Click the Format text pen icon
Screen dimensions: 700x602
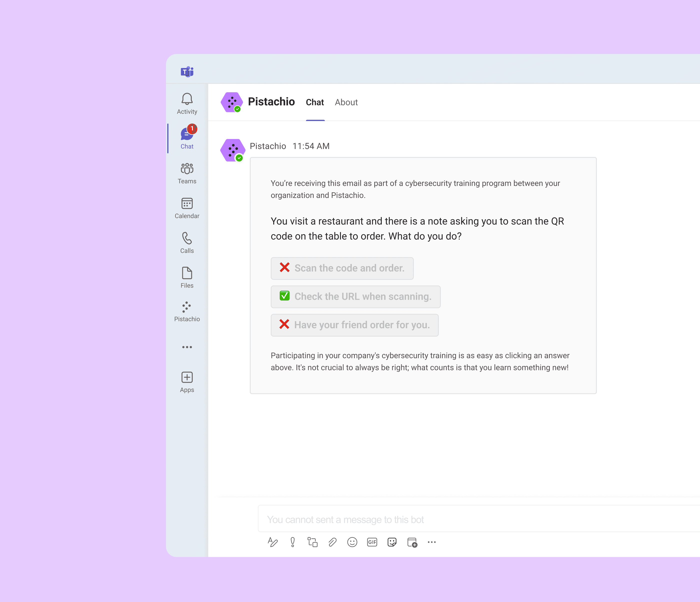tap(273, 542)
